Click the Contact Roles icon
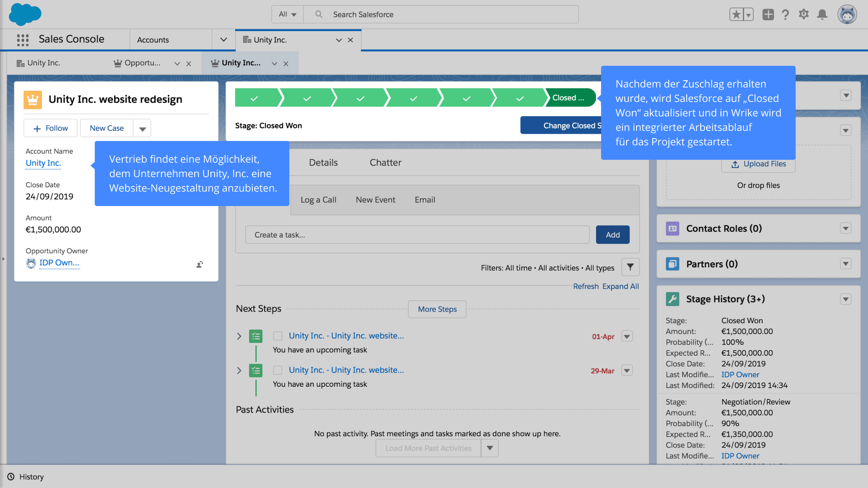Screen dimensions: 868x488 pos(672,228)
